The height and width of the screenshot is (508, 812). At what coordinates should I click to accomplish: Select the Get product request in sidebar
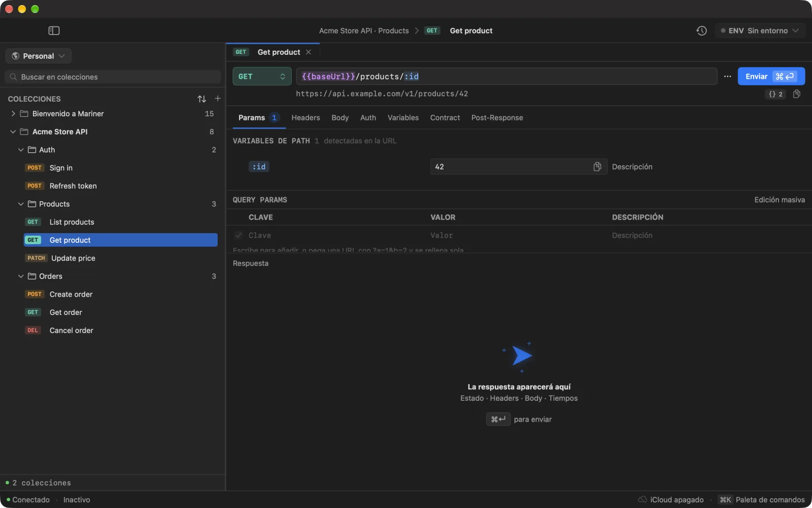[121, 240]
